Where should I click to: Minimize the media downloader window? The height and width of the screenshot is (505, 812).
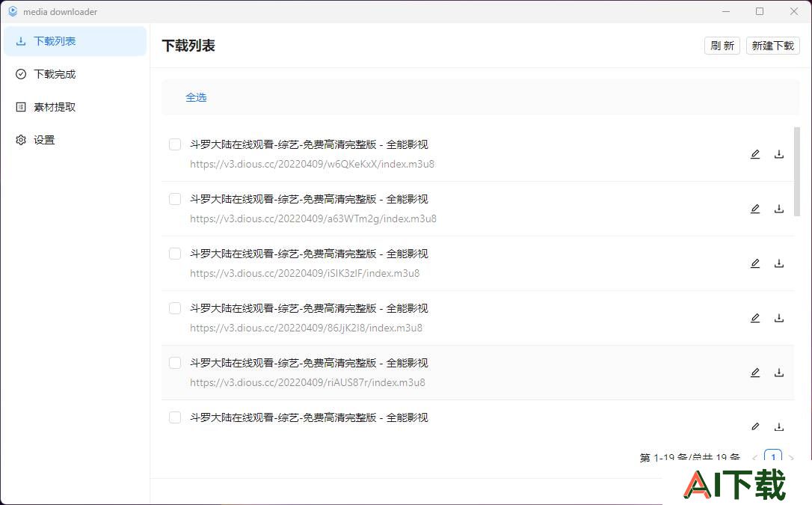click(x=726, y=11)
